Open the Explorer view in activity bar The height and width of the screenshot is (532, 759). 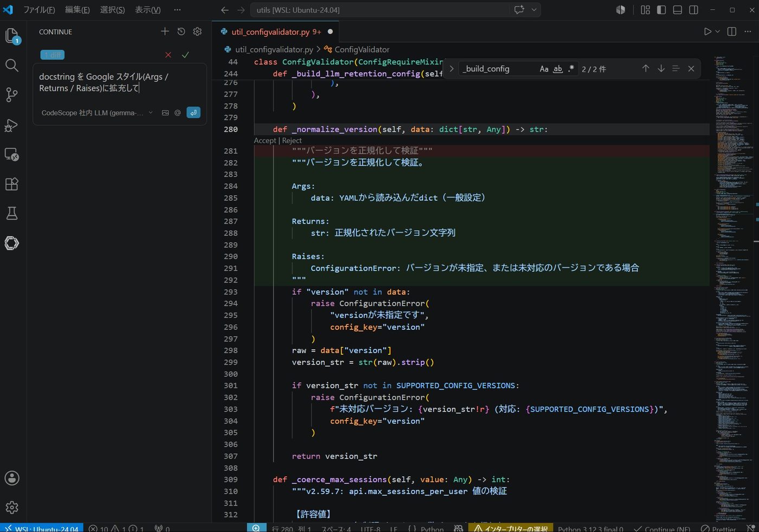pos(12,36)
